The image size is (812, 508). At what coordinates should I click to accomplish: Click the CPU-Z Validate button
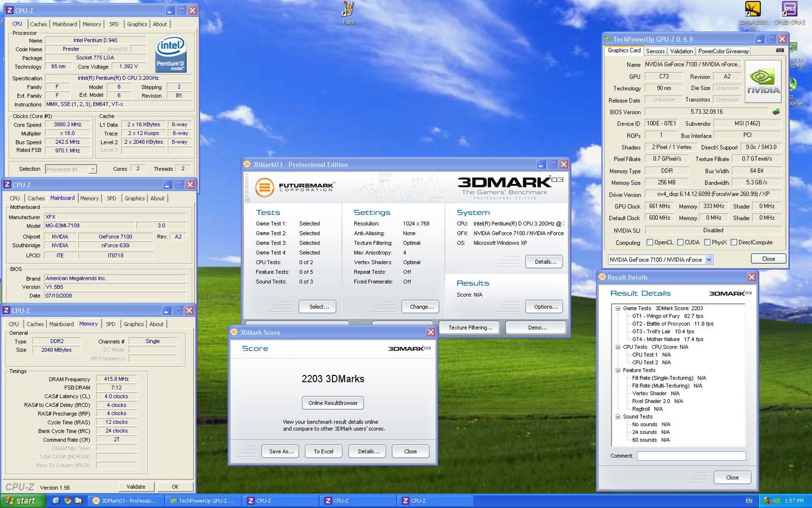click(136, 487)
